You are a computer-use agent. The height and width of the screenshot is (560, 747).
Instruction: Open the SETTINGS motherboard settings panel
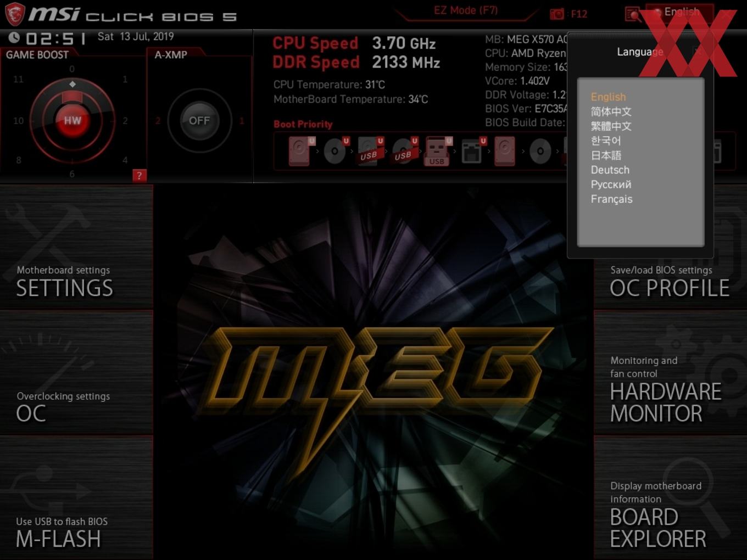pos(76,247)
